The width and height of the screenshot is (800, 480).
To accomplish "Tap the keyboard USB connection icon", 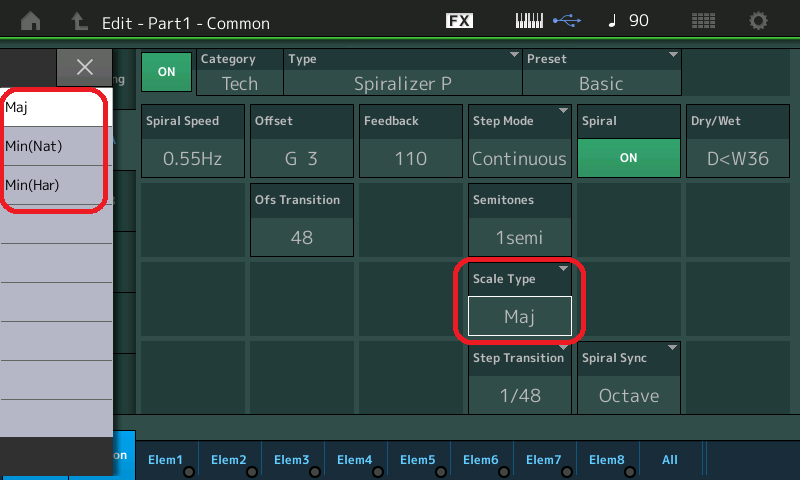I will click(x=547, y=21).
